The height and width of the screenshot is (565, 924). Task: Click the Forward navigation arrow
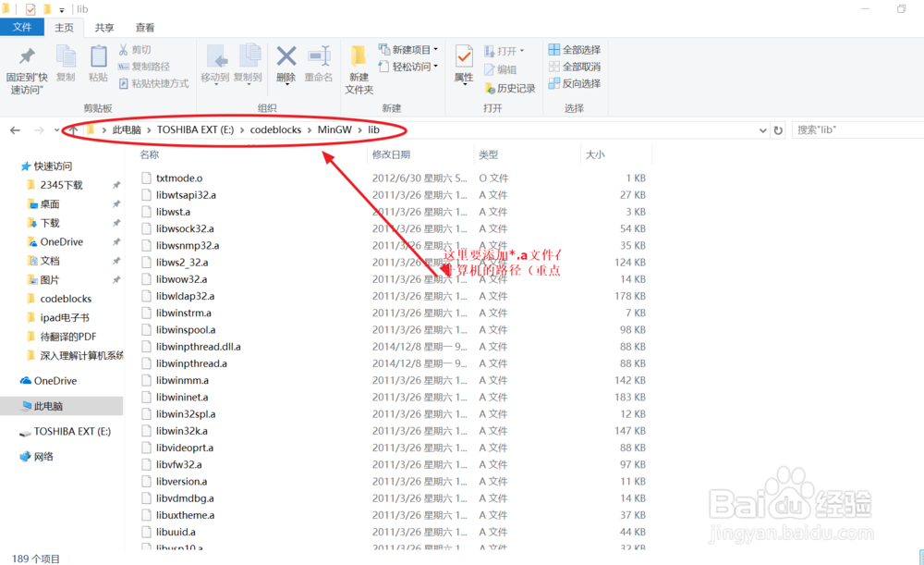tap(39, 129)
